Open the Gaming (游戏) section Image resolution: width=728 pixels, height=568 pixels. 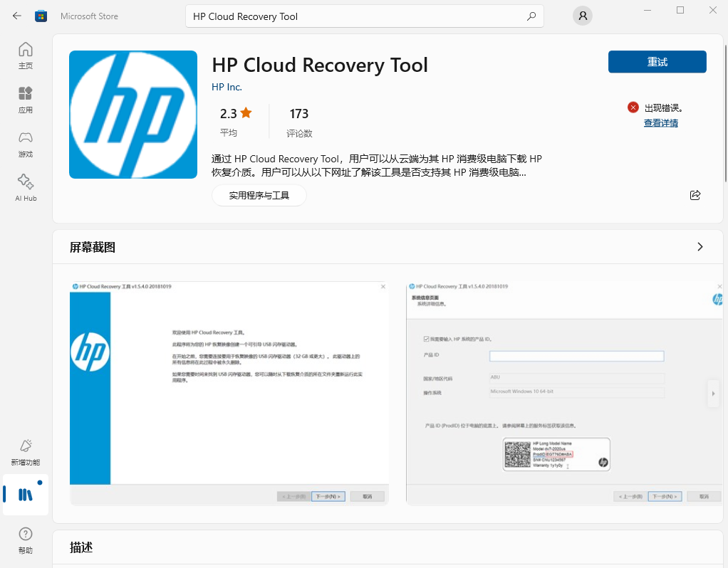click(x=25, y=144)
